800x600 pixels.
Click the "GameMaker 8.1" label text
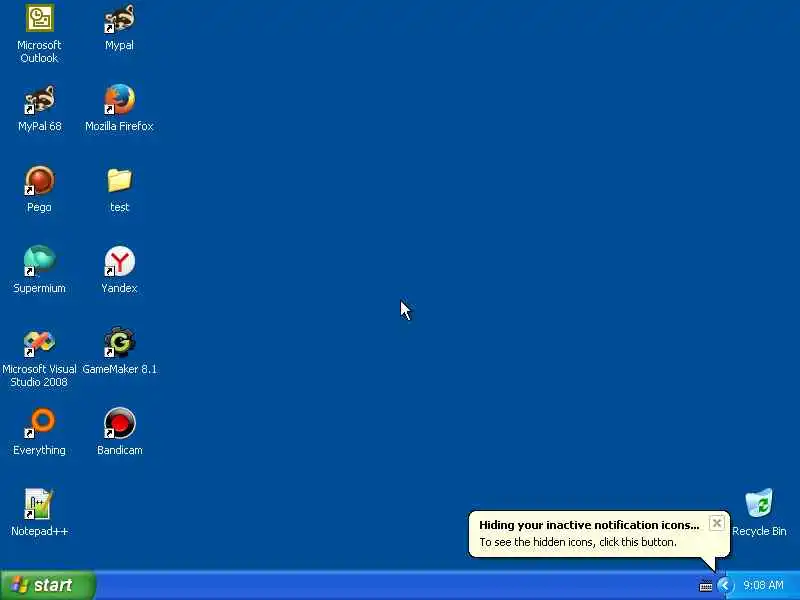tap(119, 369)
